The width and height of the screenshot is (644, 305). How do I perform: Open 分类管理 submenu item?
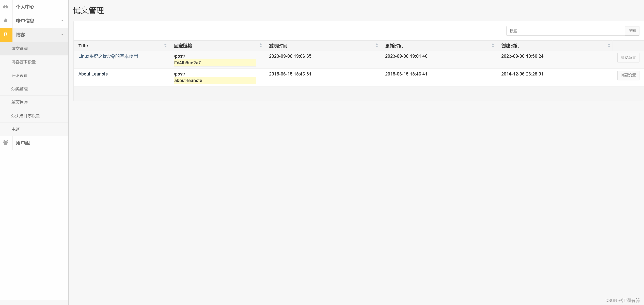tap(34, 89)
